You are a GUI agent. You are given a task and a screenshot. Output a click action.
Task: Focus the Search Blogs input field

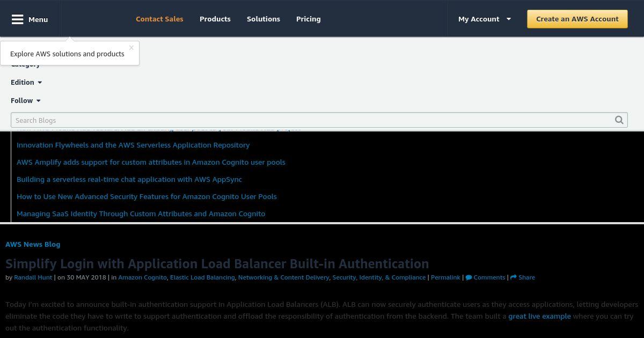point(311,120)
